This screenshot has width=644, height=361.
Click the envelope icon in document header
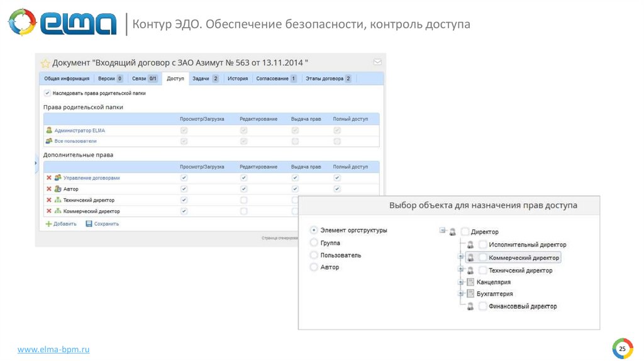point(377,62)
